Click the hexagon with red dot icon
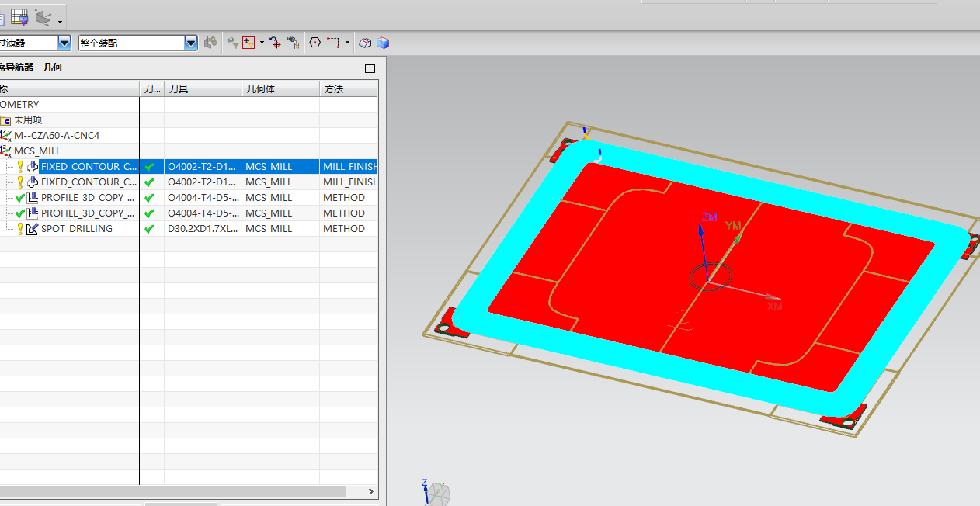This screenshot has width=980, height=506. [315, 43]
